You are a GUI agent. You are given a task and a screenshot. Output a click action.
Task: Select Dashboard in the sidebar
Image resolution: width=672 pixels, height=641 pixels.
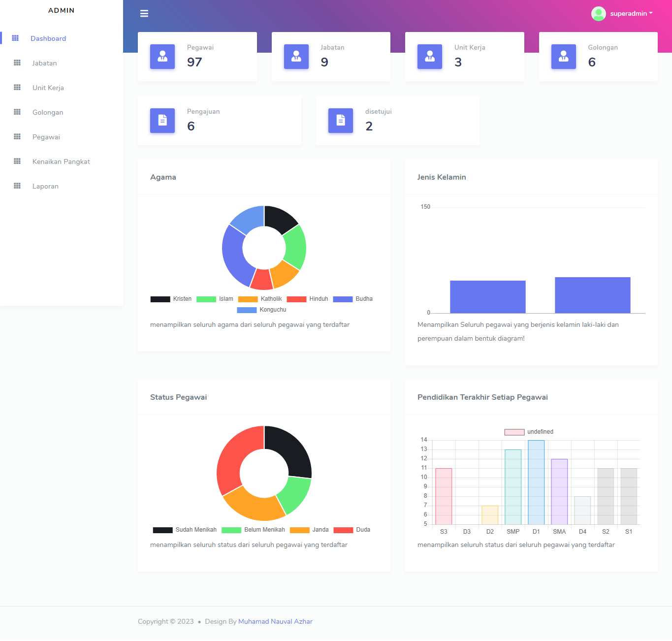tap(48, 39)
